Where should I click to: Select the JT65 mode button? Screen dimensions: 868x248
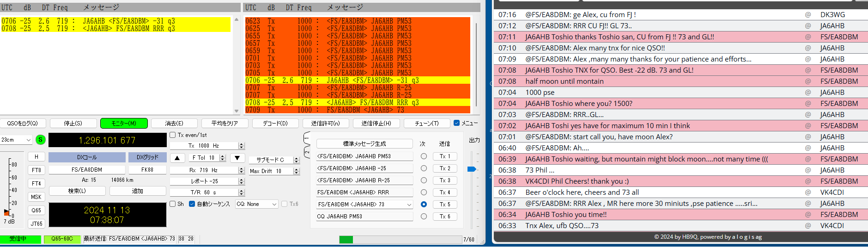[x=36, y=224]
